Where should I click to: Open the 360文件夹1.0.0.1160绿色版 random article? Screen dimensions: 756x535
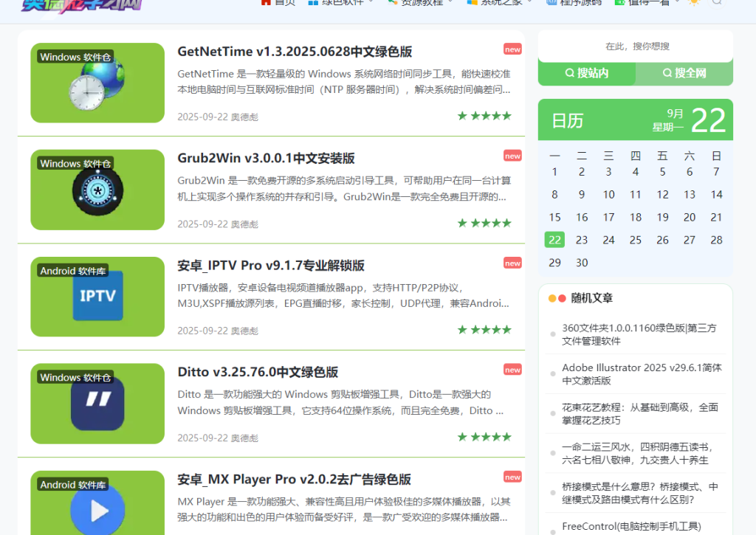coord(639,334)
